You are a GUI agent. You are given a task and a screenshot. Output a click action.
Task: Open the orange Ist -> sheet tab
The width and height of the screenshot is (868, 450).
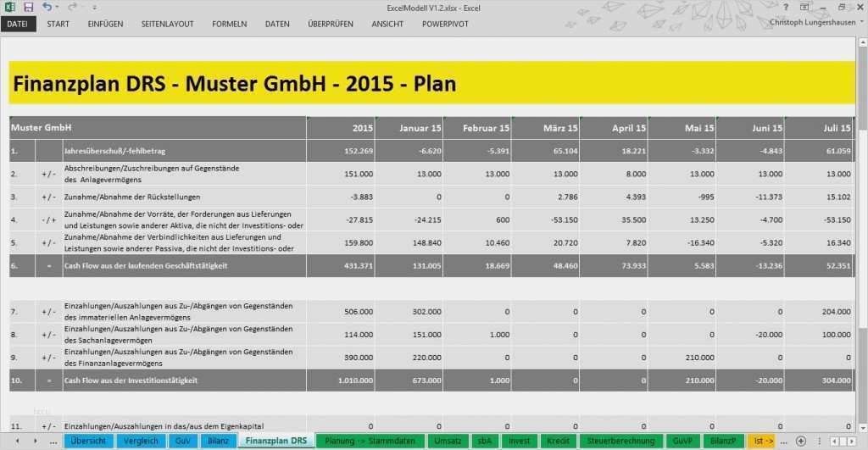pyautogui.click(x=762, y=442)
